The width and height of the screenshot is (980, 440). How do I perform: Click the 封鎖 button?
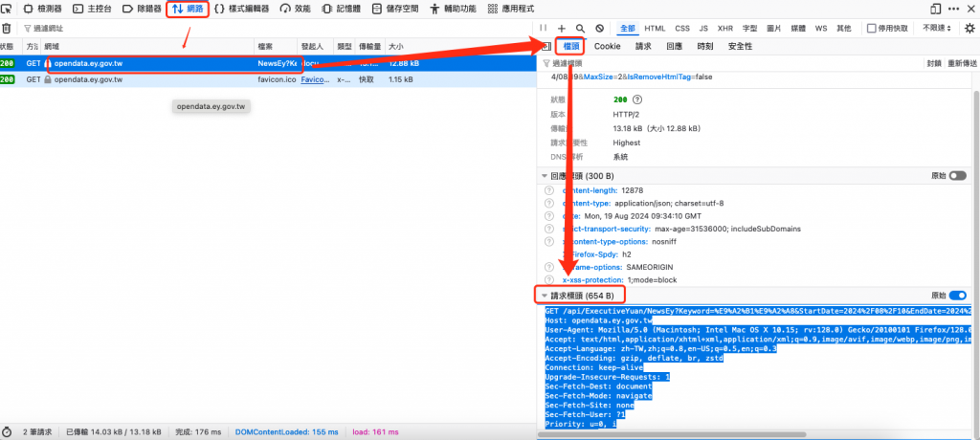(x=934, y=63)
